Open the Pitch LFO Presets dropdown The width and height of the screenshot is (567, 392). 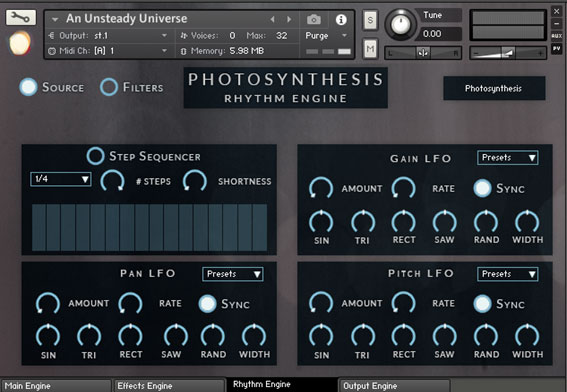tap(507, 274)
